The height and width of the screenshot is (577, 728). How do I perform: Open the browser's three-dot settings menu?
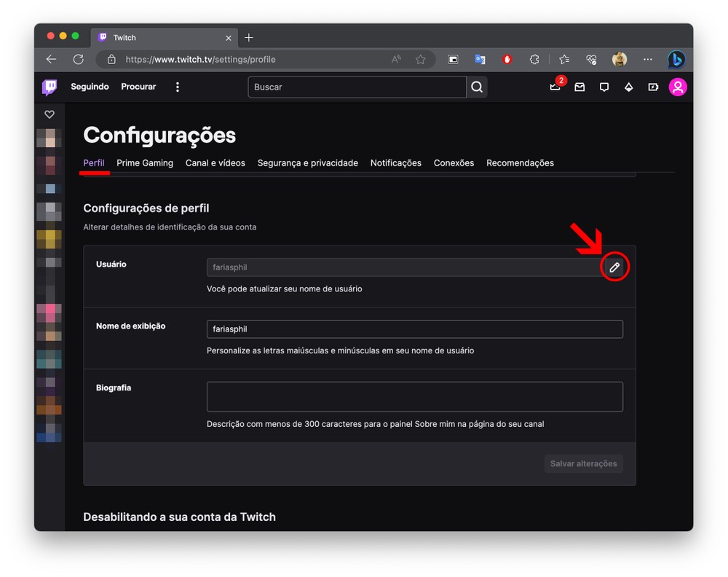(x=647, y=59)
